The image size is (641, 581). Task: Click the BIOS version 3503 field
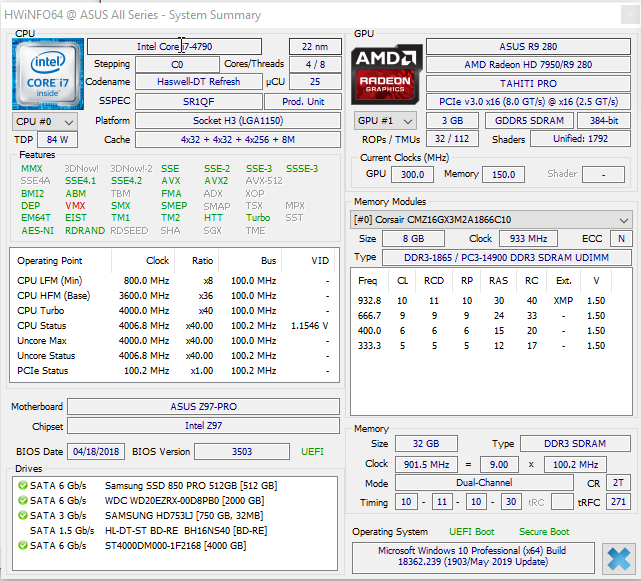242,452
